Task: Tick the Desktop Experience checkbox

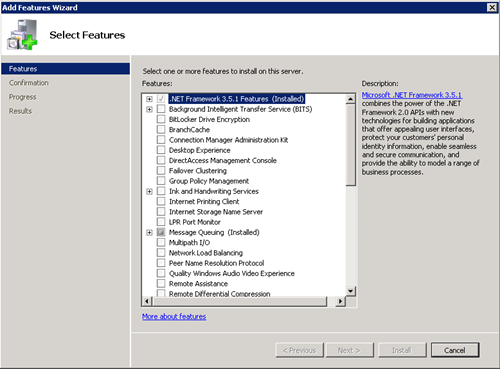Action: pyautogui.click(x=161, y=150)
